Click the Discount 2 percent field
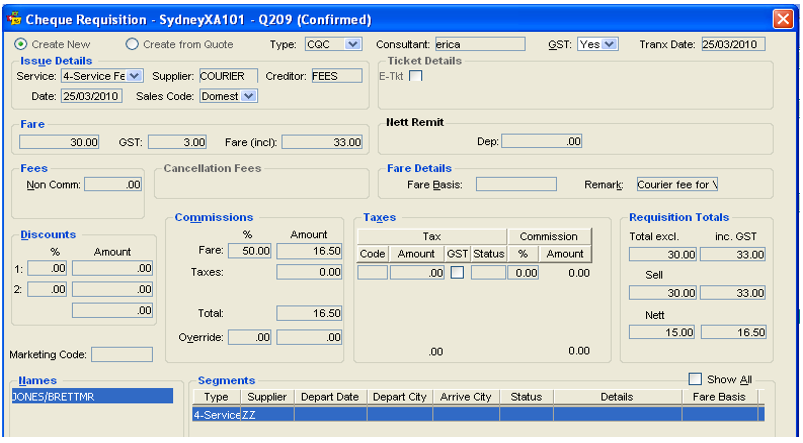The image size is (803, 443). [47, 289]
